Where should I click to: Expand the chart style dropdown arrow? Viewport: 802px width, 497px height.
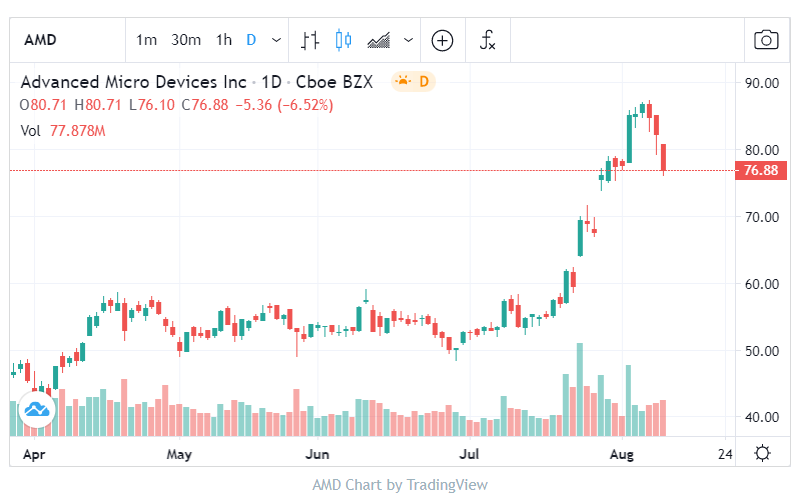[x=408, y=40]
